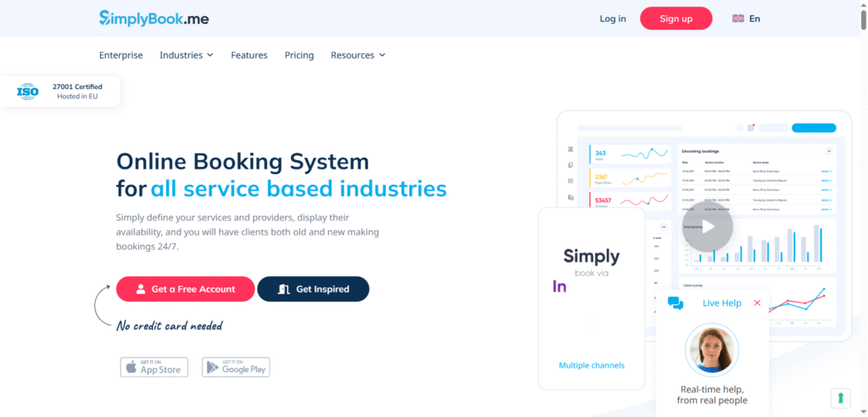The image size is (868, 417).
Task: Click the 'Online Booking System' heading
Action: point(242,162)
